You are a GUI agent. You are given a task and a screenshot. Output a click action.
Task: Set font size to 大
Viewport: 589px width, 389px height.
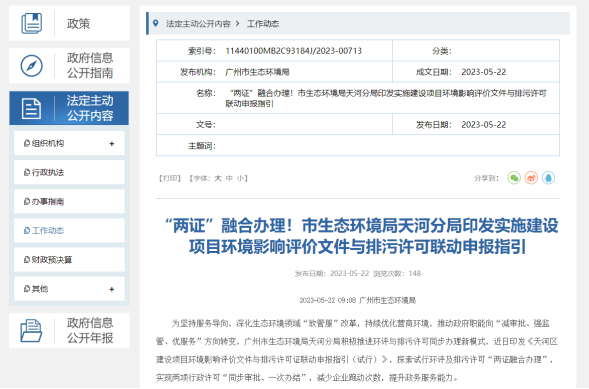pyautogui.click(x=218, y=178)
